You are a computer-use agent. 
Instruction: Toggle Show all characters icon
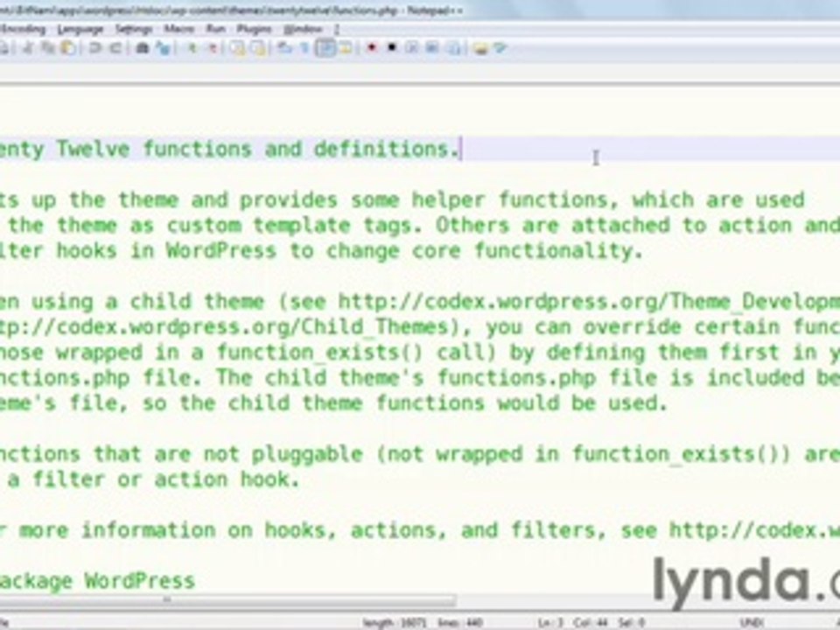[x=304, y=48]
